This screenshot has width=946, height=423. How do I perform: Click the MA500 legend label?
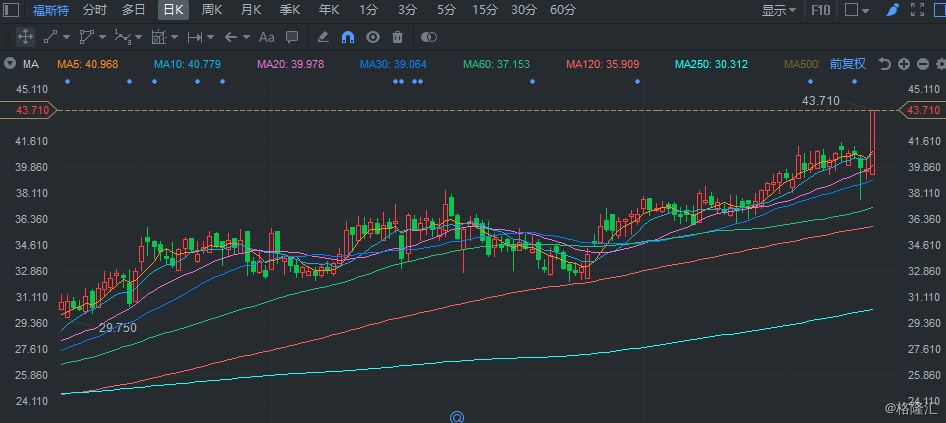(x=804, y=64)
